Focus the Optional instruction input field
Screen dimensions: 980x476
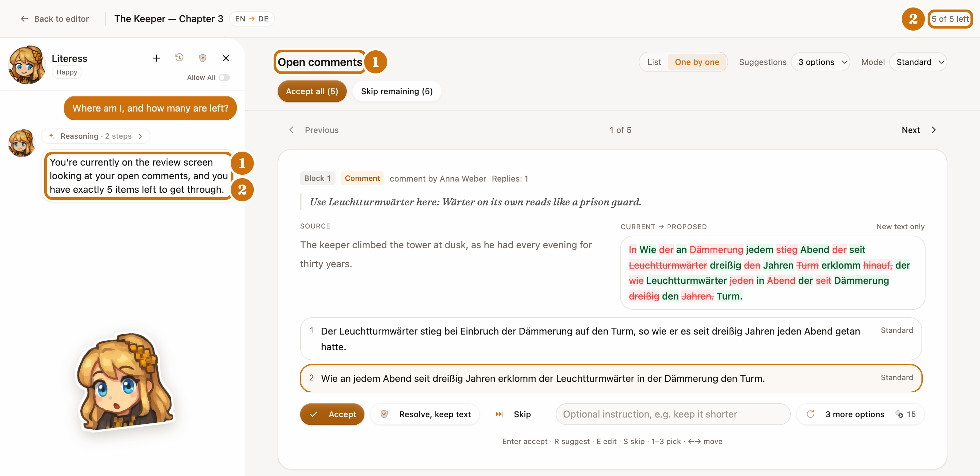(x=673, y=414)
